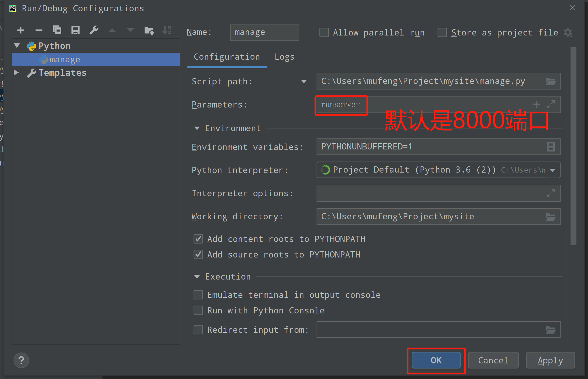Click the Working directory input field
This screenshot has width=588, height=379.
click(x=430, y=217)
